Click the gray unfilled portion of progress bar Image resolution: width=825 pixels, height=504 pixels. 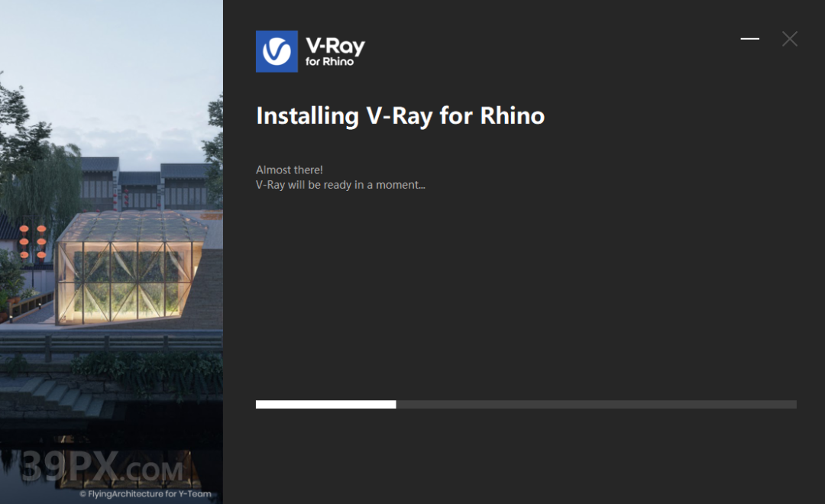tap(596, 404)
